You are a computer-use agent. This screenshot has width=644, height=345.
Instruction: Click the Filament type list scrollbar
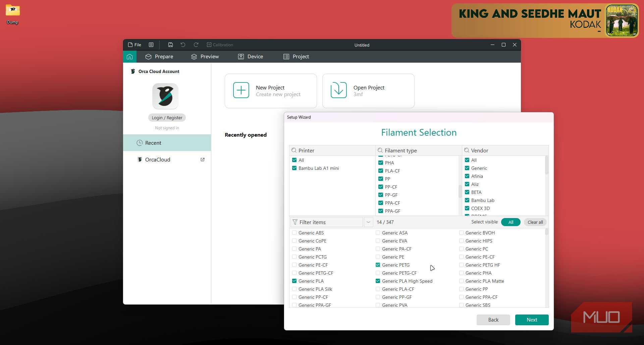point(460,192)
